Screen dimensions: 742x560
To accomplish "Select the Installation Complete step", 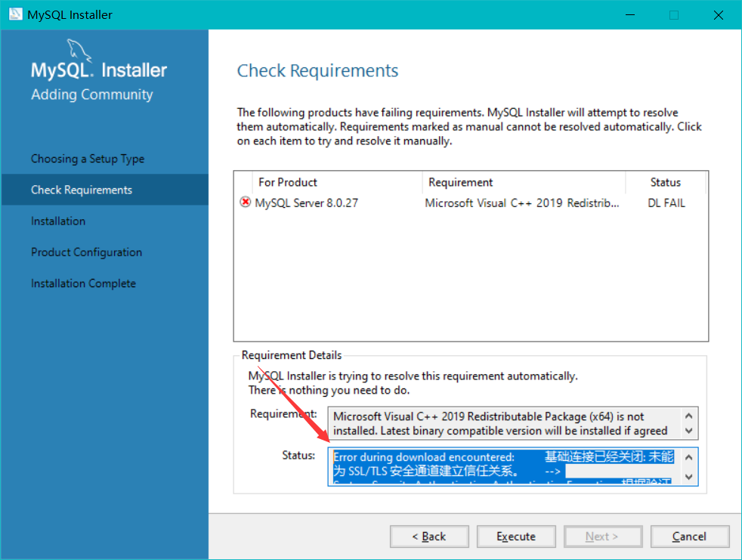I will coord(83,283).
